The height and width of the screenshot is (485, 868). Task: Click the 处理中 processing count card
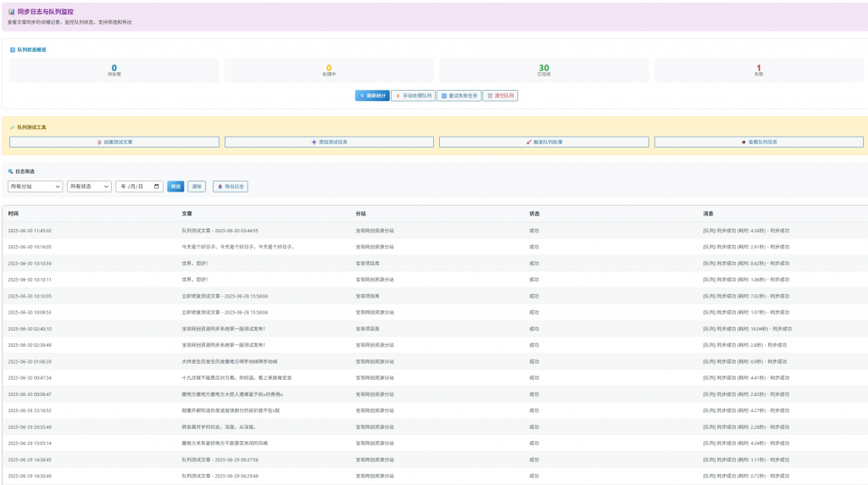coord(329,70)
